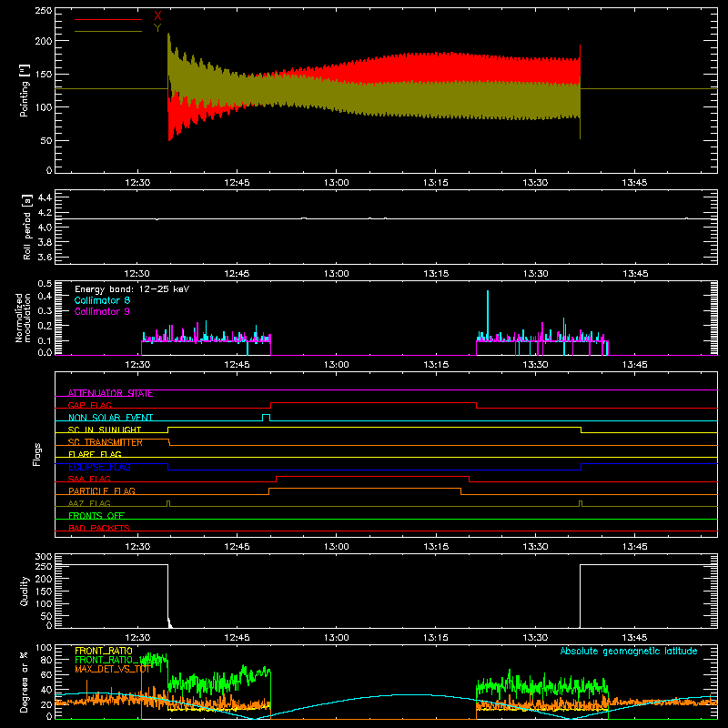Click the NON_SOLAR_EVENT cyan pulse
The width and height of the screenshot is (728, 728).
[x=266, y=418]
